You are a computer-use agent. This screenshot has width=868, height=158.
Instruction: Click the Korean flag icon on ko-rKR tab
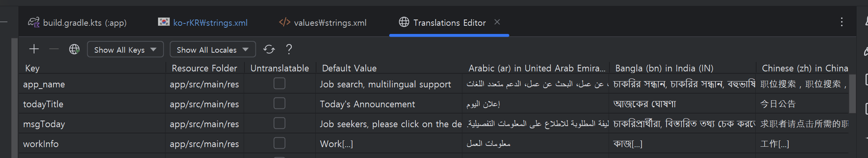pos(164,22)
